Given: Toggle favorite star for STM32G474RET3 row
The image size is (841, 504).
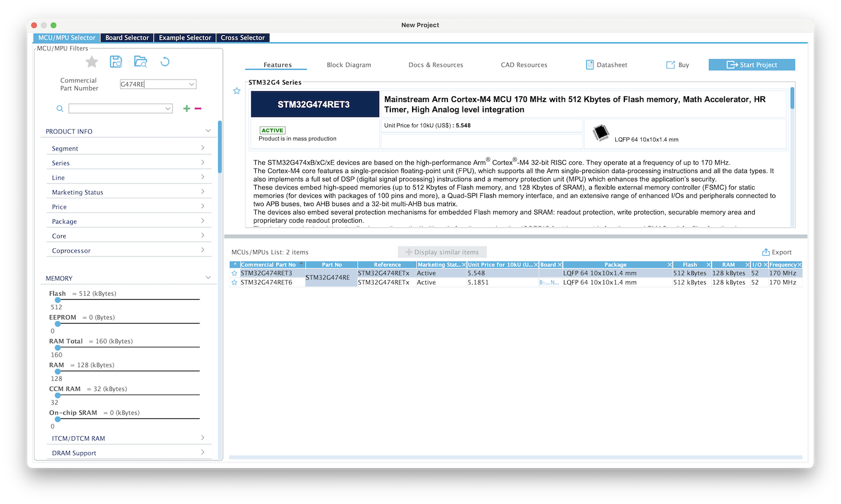Looking at the screenshot, I should point(235,273).
